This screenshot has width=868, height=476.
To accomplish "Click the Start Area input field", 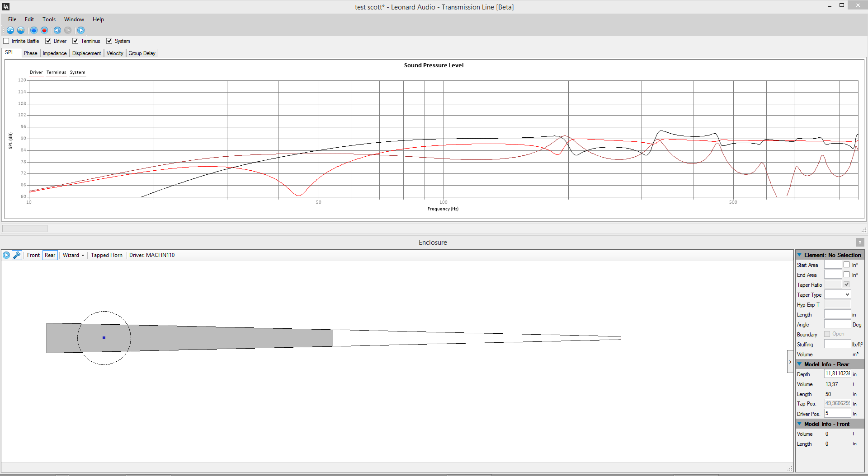I will point(833,265).
